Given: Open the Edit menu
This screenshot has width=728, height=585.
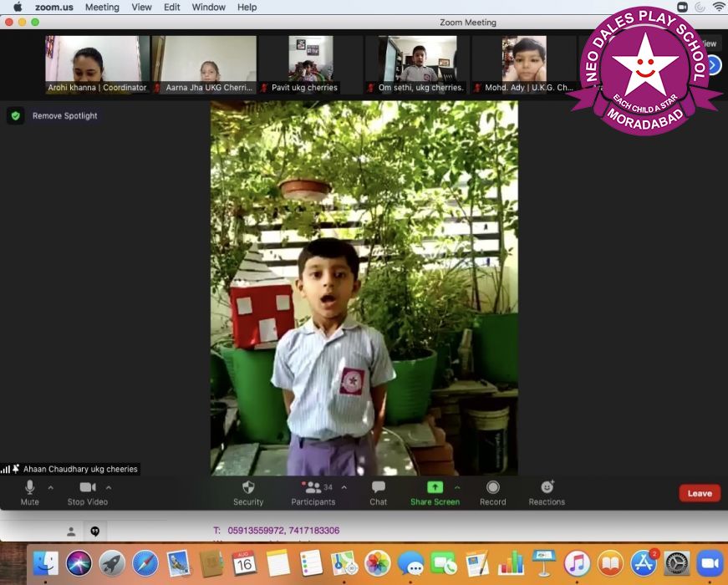Looking at the screenshot, I should [x=172, y=7].
